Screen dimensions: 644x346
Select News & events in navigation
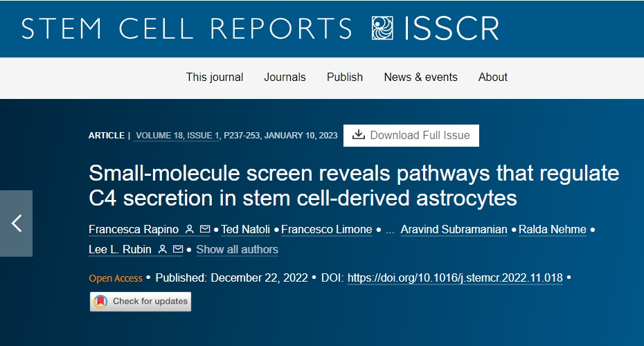[420, 78]
